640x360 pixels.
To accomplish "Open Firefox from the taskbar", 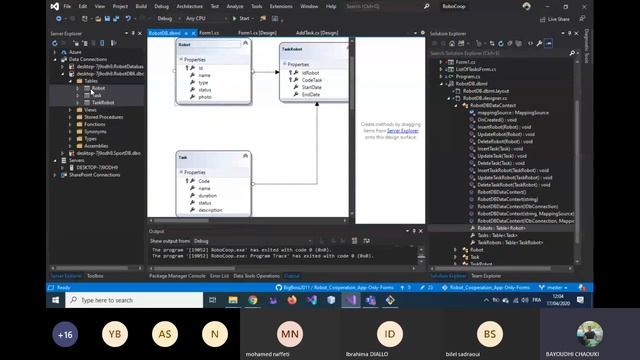I will (292, 300).
